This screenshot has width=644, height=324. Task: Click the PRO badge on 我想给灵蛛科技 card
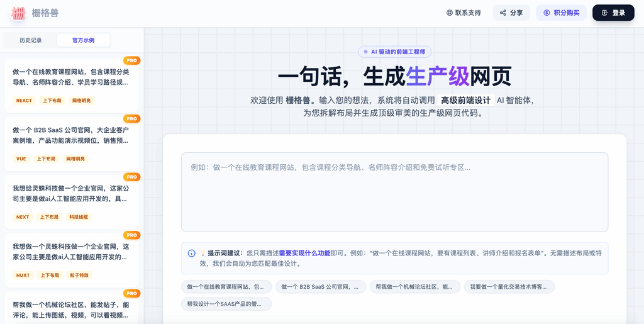pyautogui.click(x=132, y=177)
